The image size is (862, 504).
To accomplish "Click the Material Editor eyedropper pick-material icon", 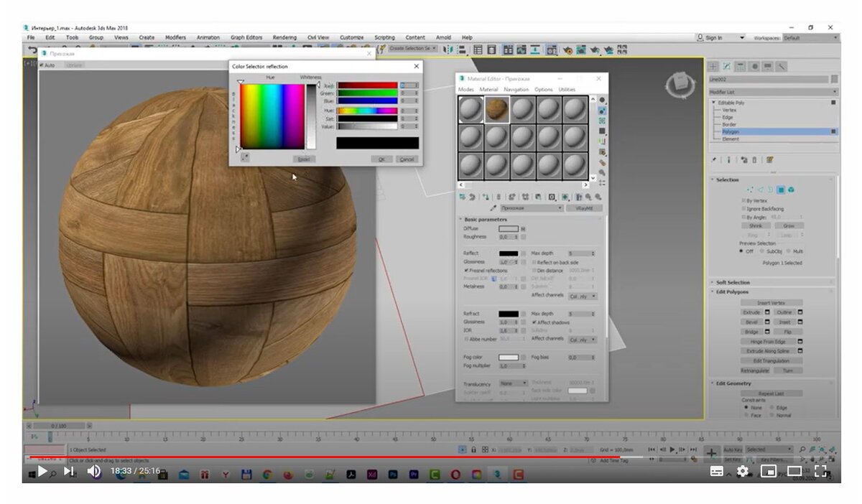I will [493, 208].
